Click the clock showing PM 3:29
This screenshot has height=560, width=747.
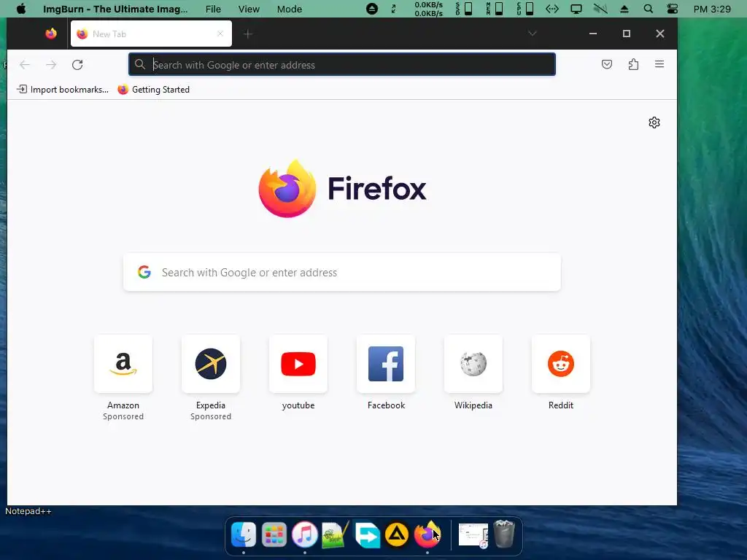pos(712,9)
